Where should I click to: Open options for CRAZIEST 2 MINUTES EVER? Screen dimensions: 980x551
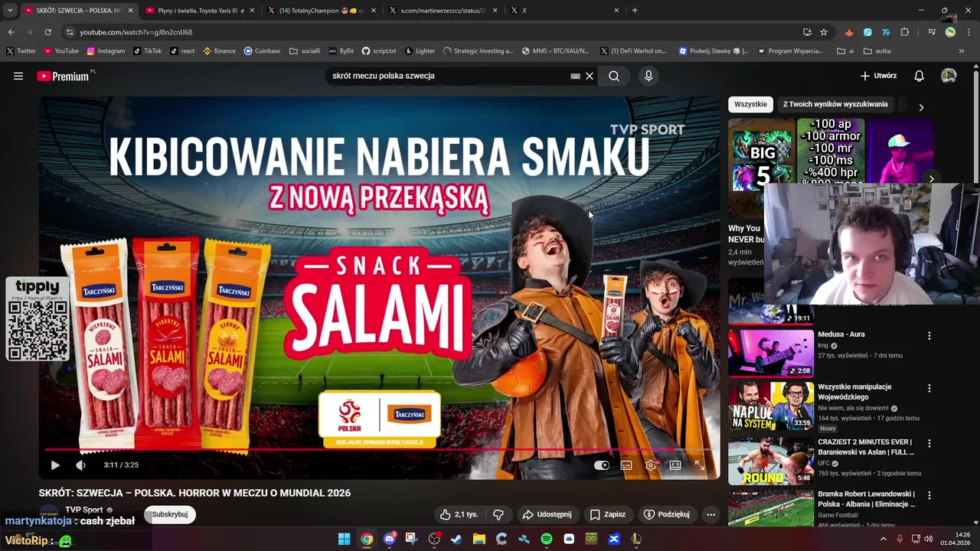929,443
